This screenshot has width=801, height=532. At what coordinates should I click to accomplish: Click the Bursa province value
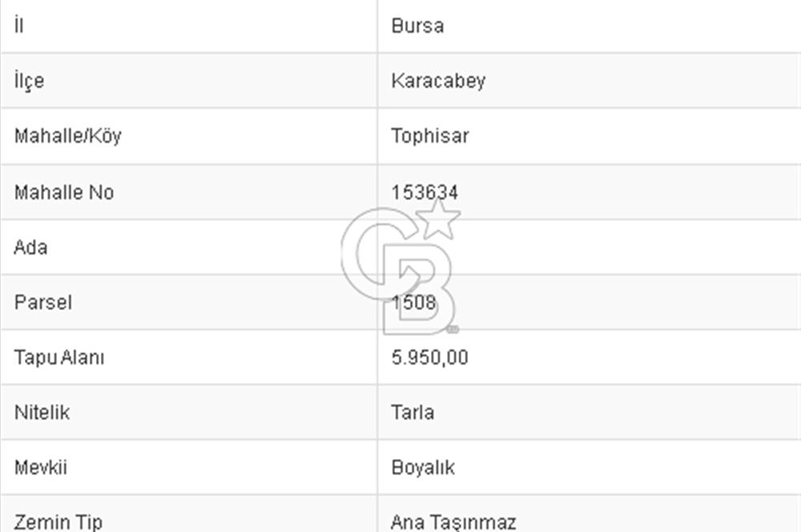point(417,26)
